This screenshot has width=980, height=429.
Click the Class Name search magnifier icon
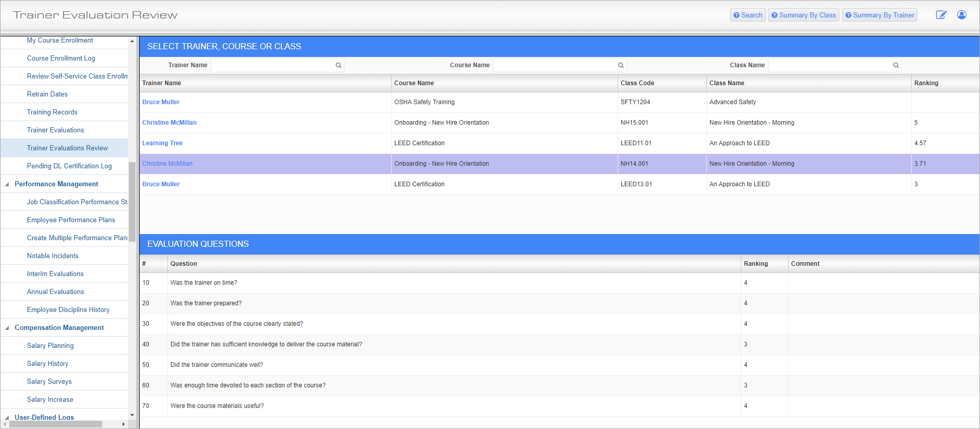pos(896,65)
